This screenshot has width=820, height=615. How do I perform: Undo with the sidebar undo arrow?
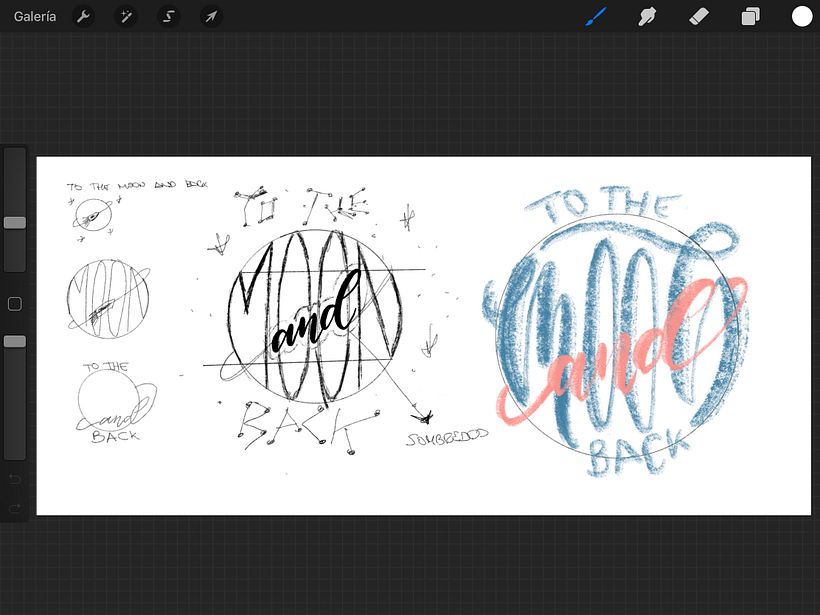point(15,480)
